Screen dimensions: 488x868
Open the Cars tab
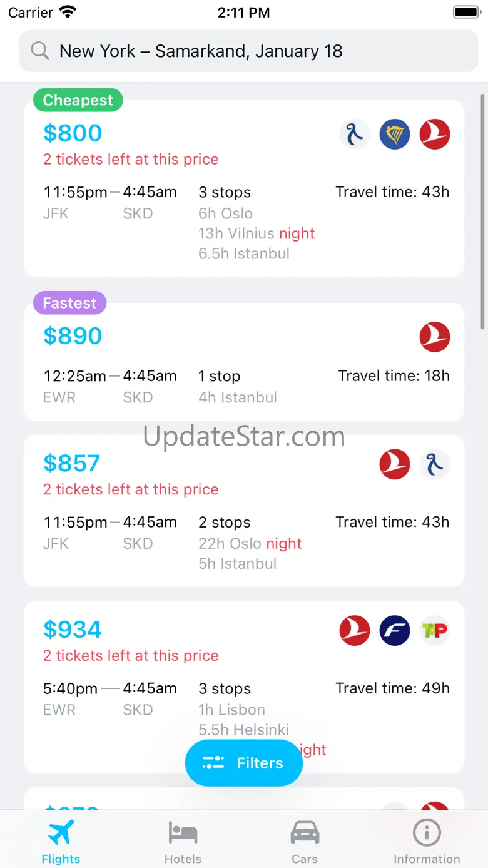click(x=305, y=842)
